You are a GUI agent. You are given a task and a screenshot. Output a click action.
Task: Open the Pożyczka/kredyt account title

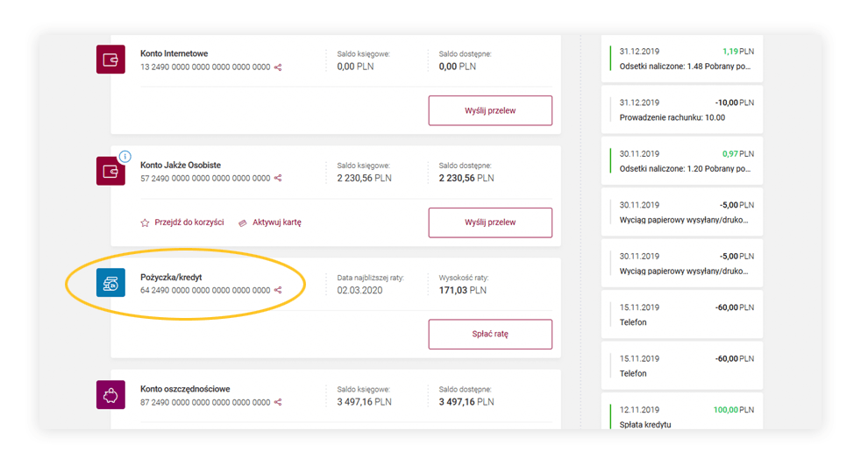171,278
